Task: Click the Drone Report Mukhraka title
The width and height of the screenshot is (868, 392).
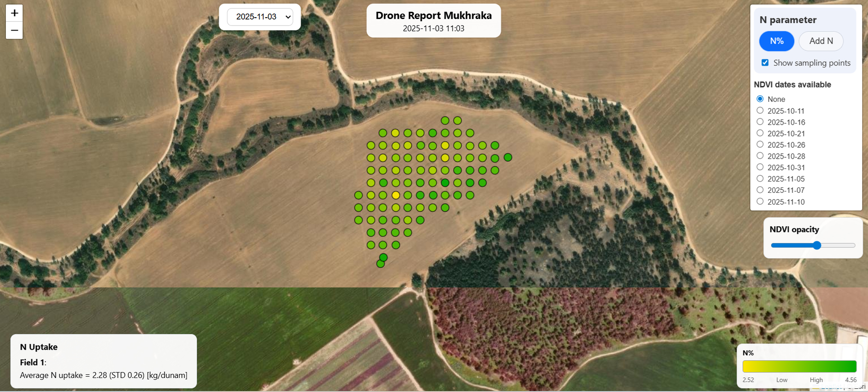Action: (x=434, y=16)
